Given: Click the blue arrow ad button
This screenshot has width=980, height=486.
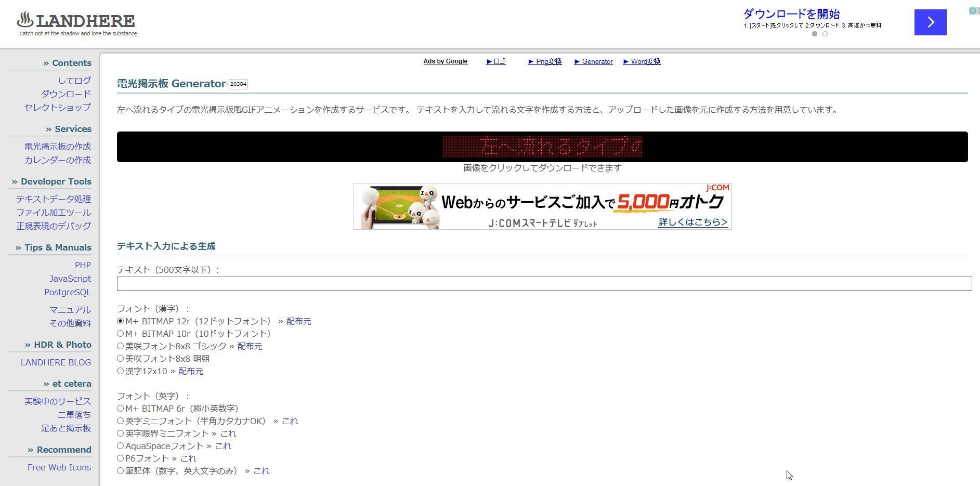Looking at the screenshot, I should pos(930,22).
